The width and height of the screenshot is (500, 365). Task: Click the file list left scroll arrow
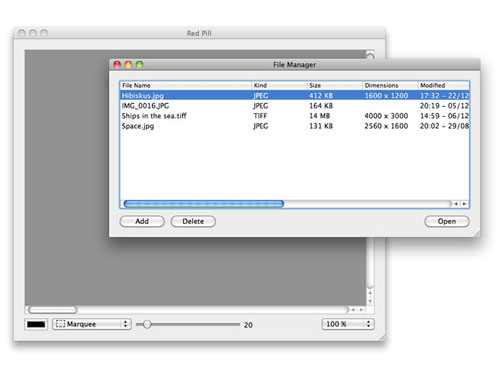pyautogui.click(x=456, y=204)
